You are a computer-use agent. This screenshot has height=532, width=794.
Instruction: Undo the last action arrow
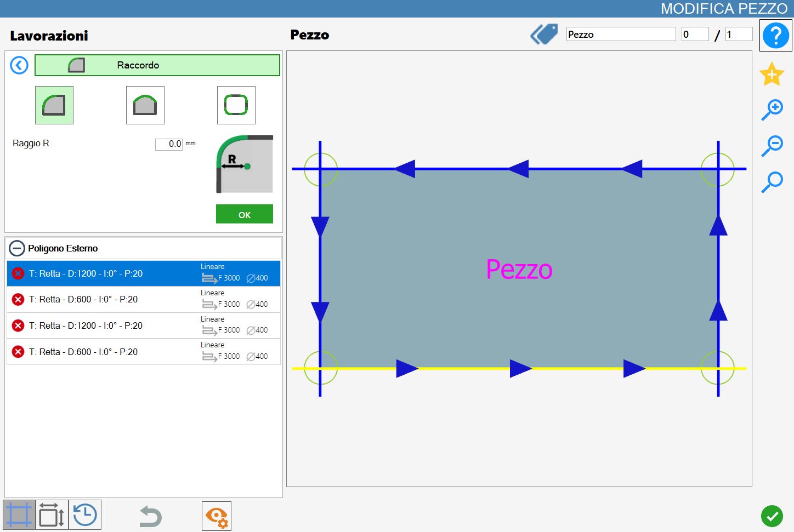[151, 516]
